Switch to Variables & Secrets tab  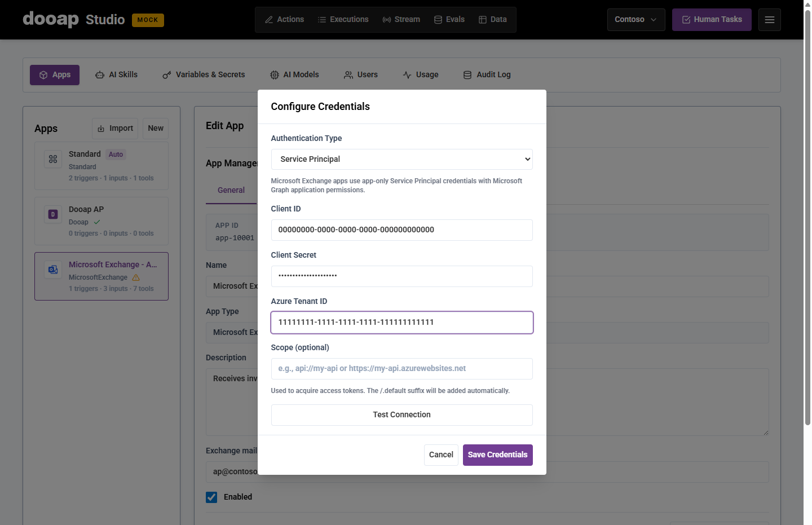pyautogui.click(x=204, y=75)
